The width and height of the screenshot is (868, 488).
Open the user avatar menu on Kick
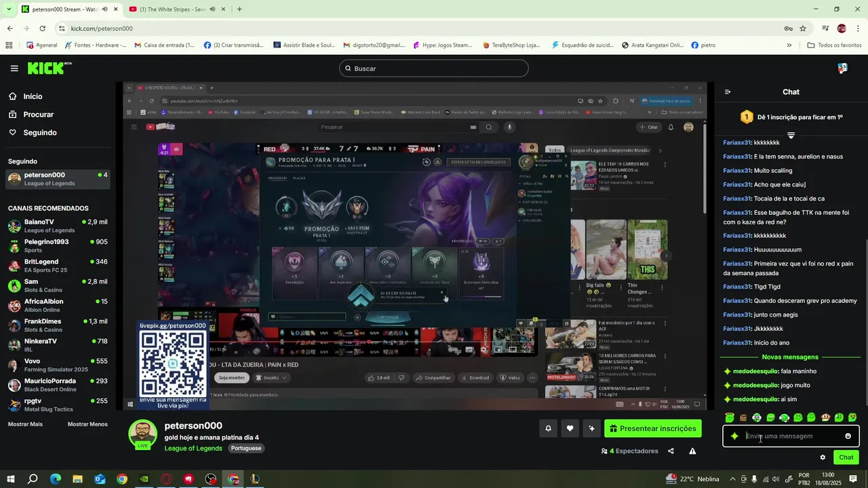[842, 68]
